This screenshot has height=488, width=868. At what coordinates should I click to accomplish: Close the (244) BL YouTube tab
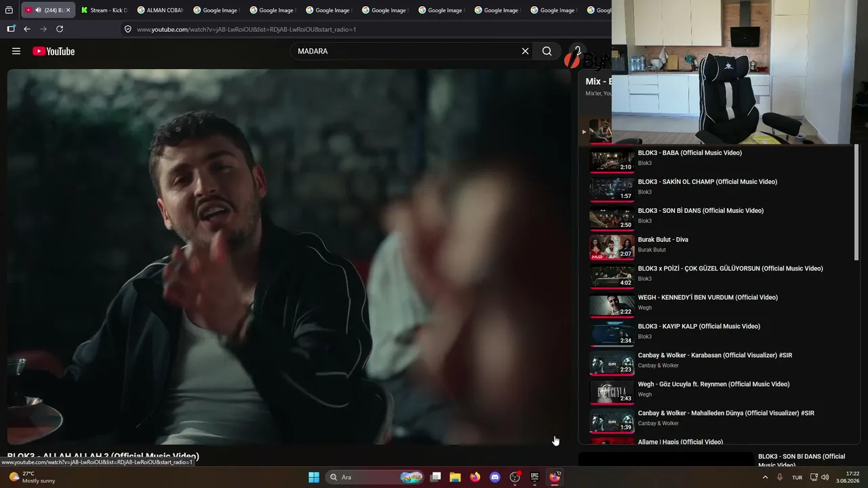coord(68,10)
